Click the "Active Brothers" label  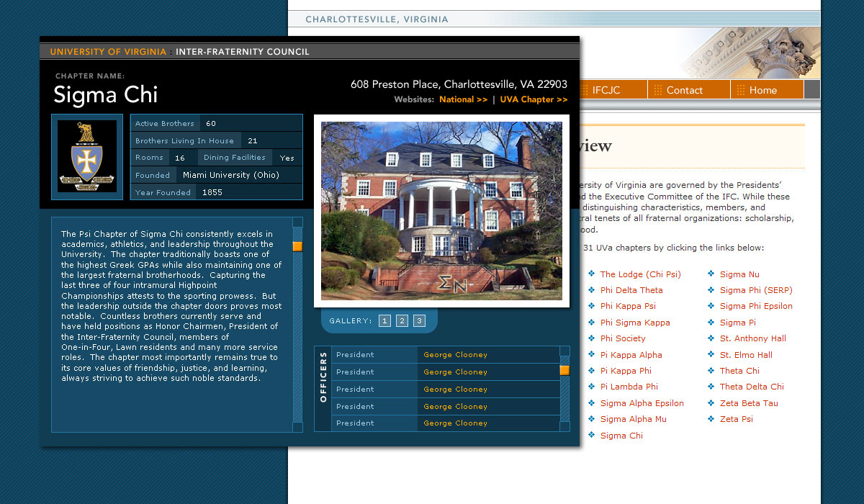tap(165, 124)
